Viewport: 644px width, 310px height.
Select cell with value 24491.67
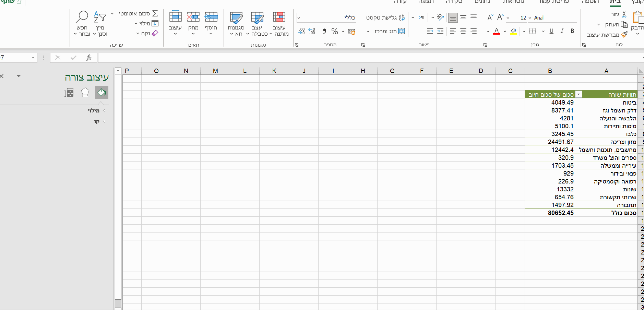[550, 142]
